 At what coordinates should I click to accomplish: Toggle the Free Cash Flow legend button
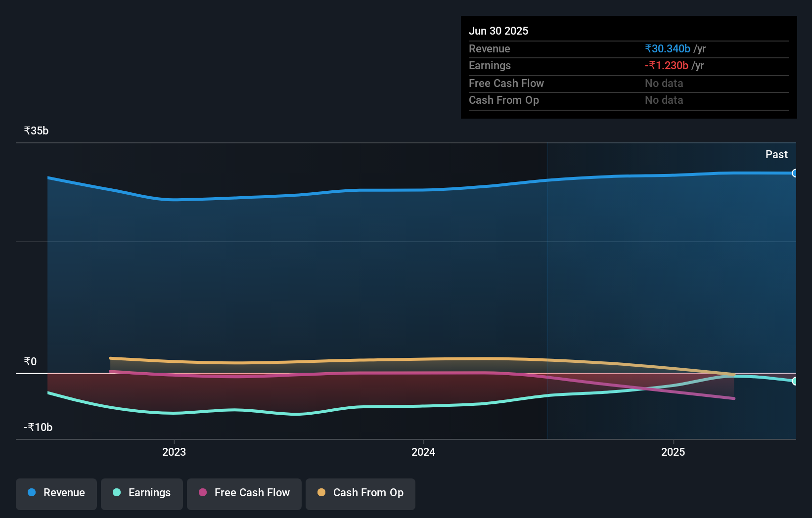(x=244, y=494)
